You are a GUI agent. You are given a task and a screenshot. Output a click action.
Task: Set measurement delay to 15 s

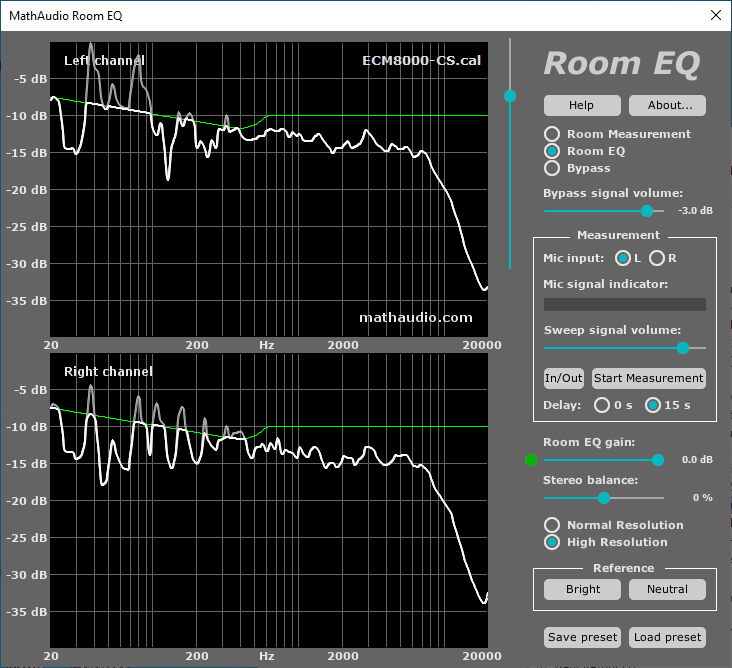point(653,405)
